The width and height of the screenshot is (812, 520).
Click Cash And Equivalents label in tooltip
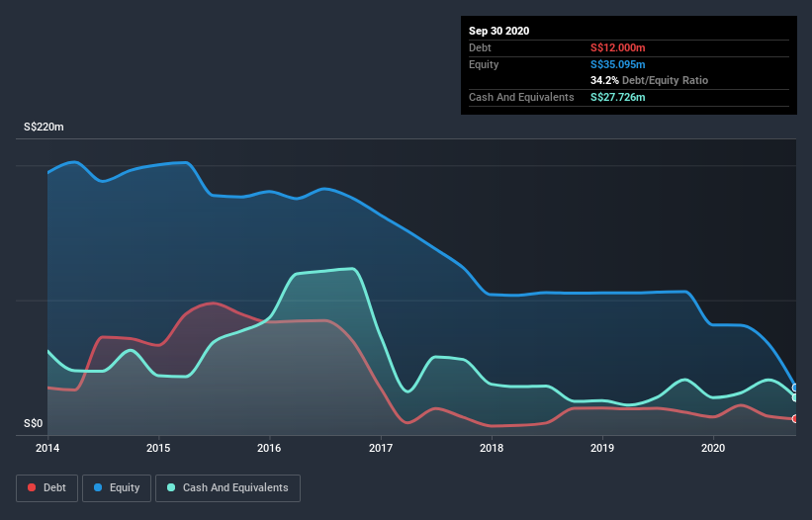coord(521,97)
